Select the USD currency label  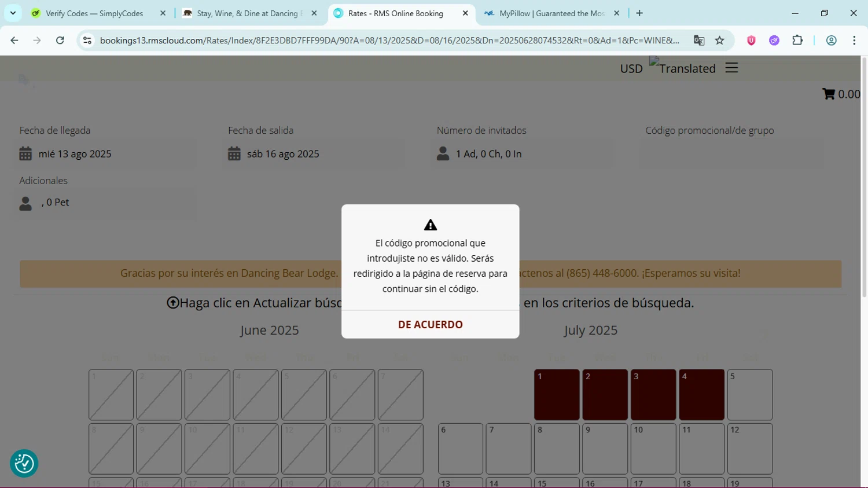click(631, 68)
